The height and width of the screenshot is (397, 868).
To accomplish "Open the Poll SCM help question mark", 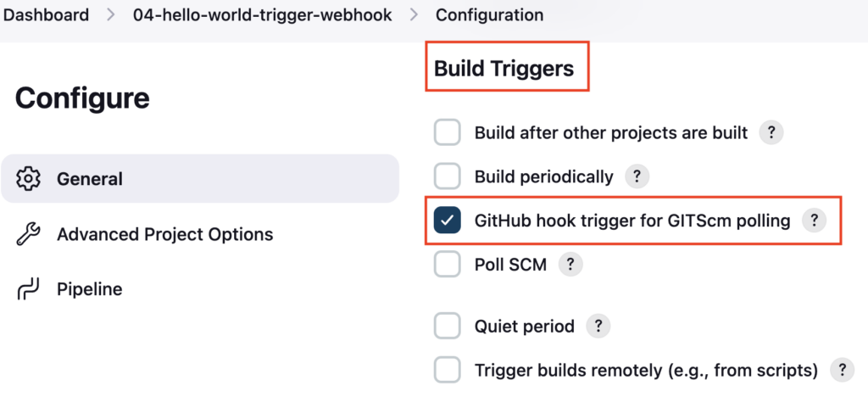I will [570, 264].
